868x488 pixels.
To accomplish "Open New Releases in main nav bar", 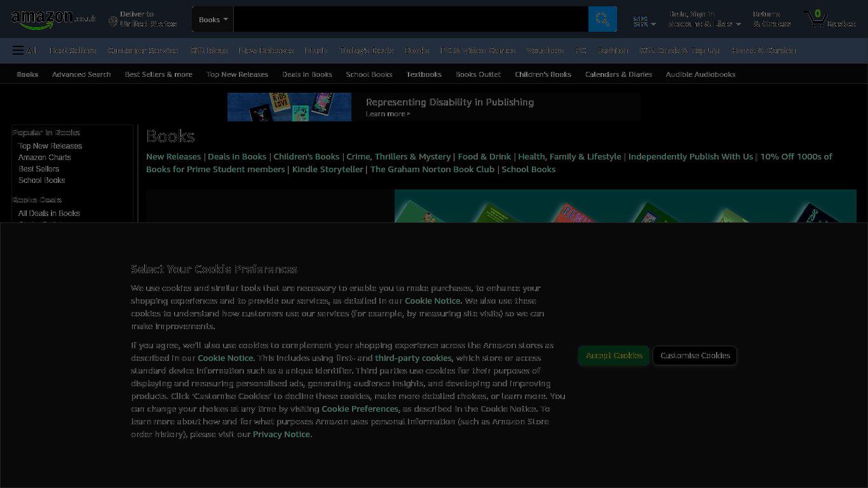I will pos(266,50).
